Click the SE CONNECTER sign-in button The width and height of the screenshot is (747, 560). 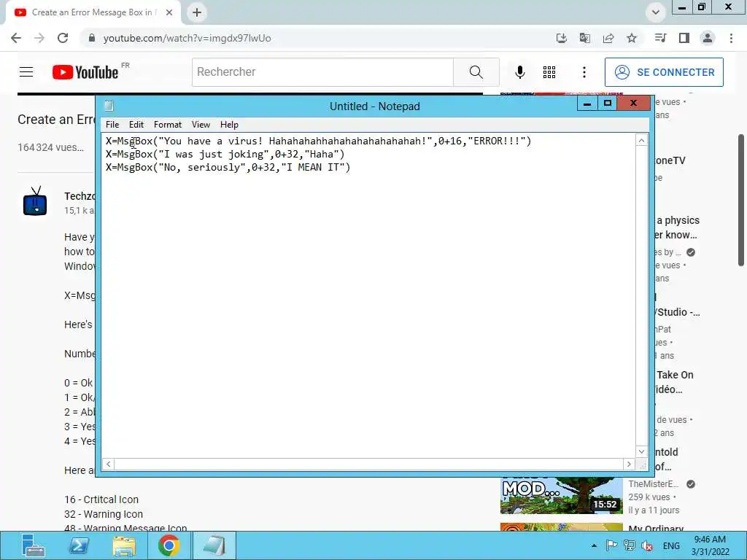point(664,72)
